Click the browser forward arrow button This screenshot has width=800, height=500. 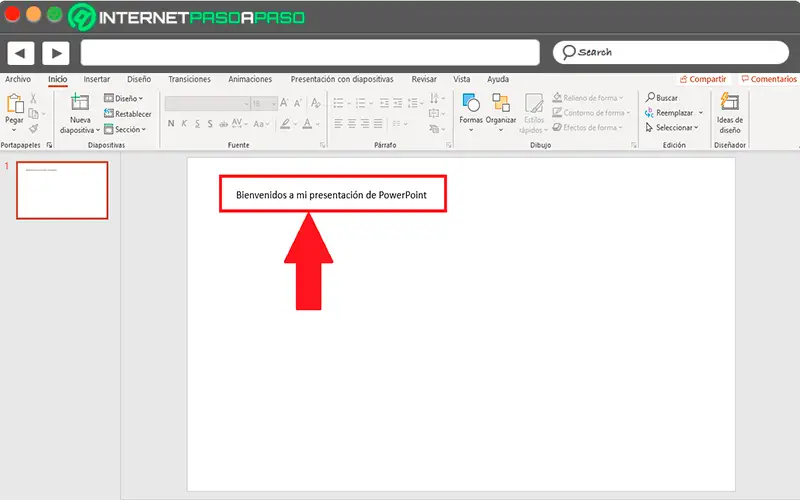click(x=56, y=53)
